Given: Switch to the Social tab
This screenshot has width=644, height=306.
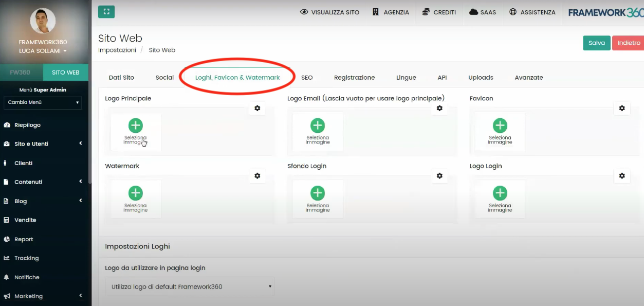Looking at the screenshot, I should click(164, 78).
